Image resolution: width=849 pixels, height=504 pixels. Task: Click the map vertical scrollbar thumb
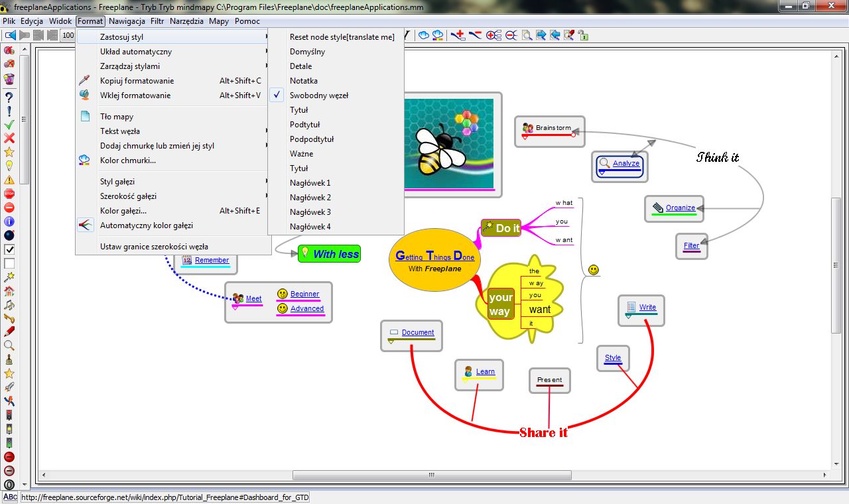[x=836, y=265]
